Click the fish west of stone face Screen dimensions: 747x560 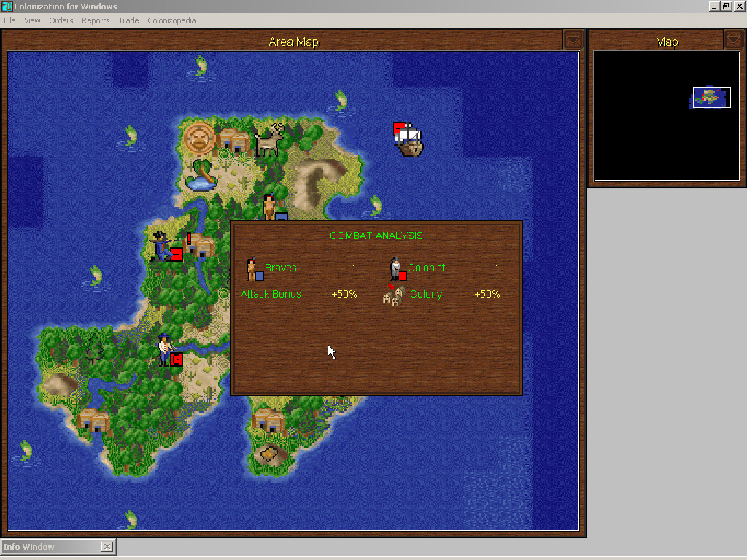tap(130, 136)
